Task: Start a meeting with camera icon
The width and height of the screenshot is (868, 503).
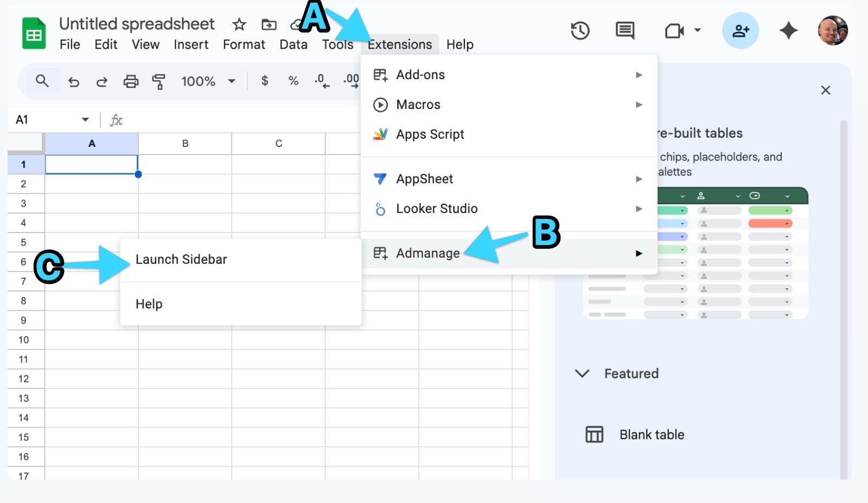Action: 674,30
